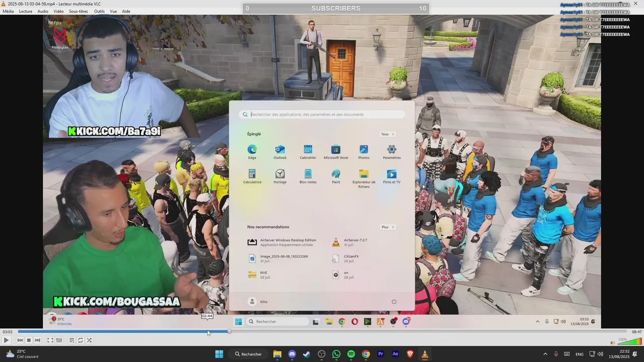Screen dimensions: 644x362
Task: Open network settings from tray icon
Action: click(592, 354)
